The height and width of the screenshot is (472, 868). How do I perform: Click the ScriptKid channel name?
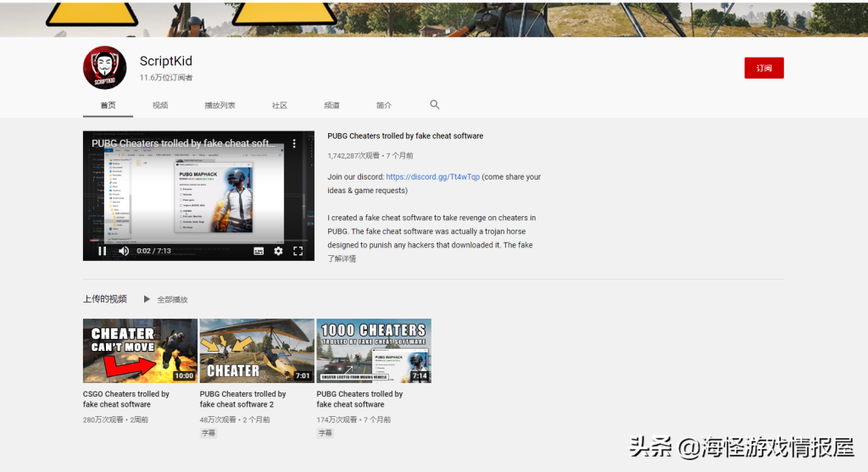tap(166, 61)
